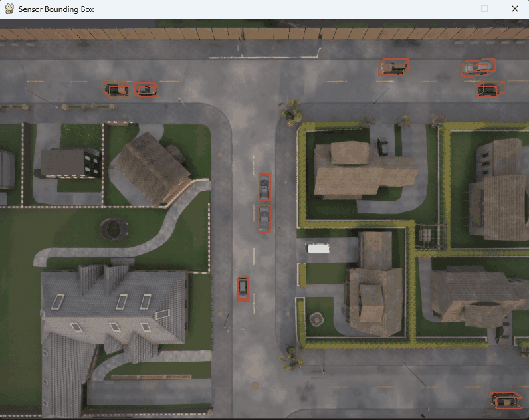The image size is (529, 420).
Task: Click the rightmost upper boxed car at top right
Action: [479, 67]
